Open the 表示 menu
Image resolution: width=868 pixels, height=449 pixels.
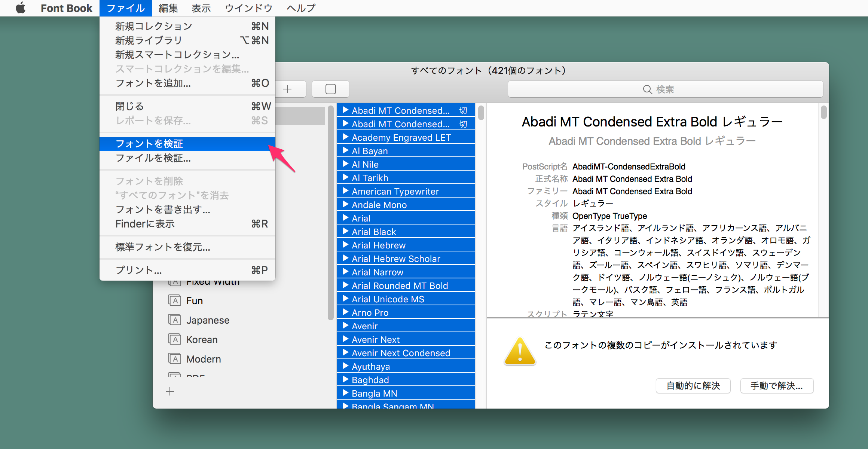click(201, 8)
